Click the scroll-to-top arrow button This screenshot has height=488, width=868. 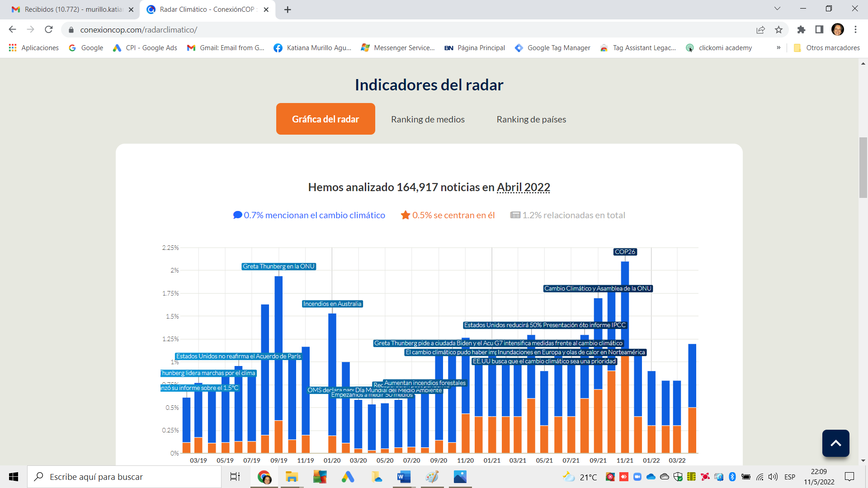pos(835,443)
